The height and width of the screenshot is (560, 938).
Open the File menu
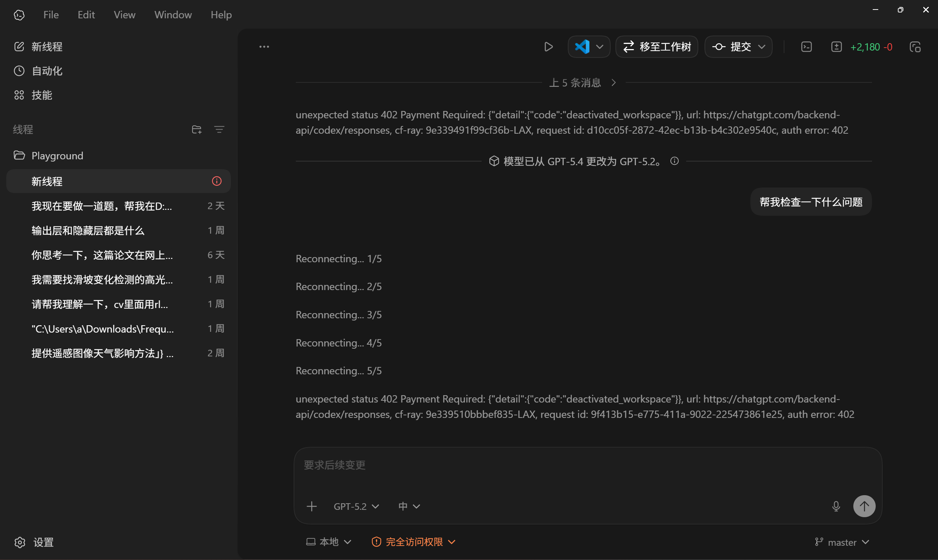(51, 15)
